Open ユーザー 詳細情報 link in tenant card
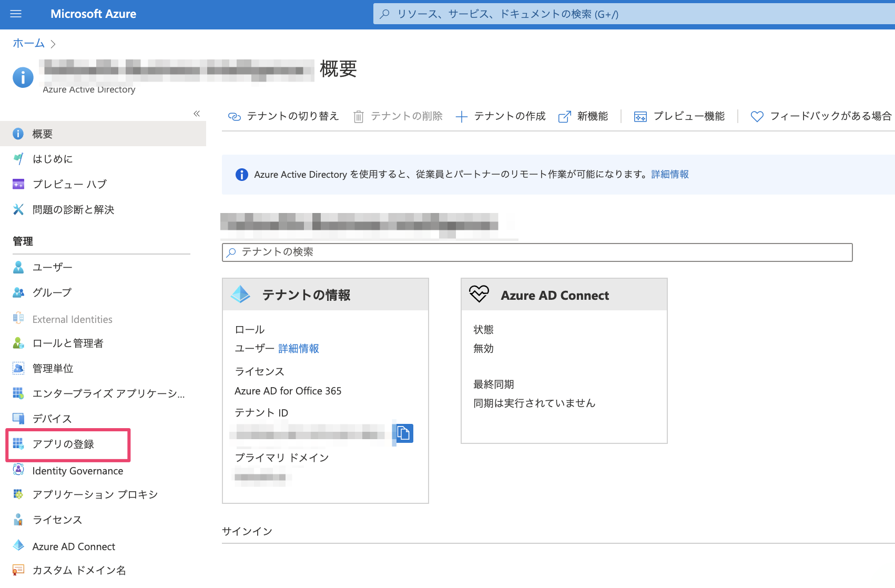This screenshot has width=895, height=588. click(298, 349)
